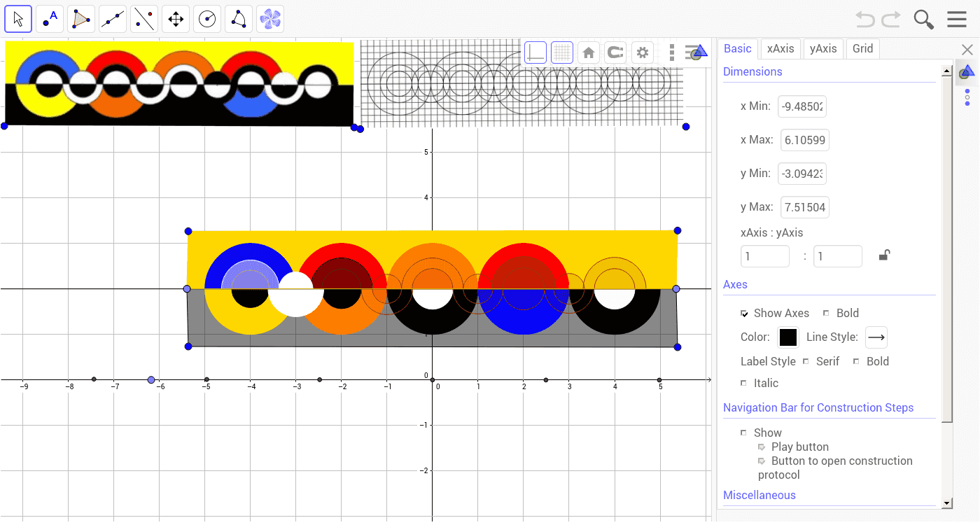
Task: Toggle axes display in style bar
Action: (535, 52)
